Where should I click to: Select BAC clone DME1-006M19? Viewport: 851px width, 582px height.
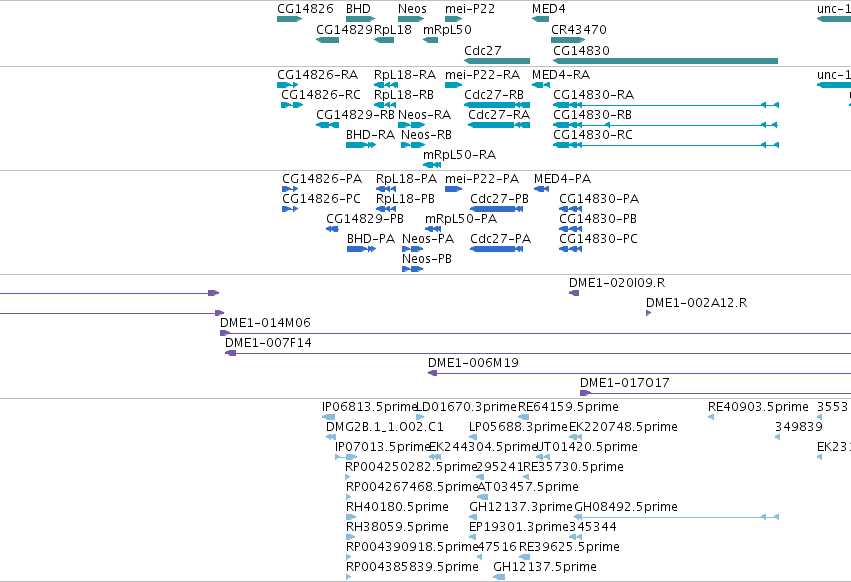[473, 363]
